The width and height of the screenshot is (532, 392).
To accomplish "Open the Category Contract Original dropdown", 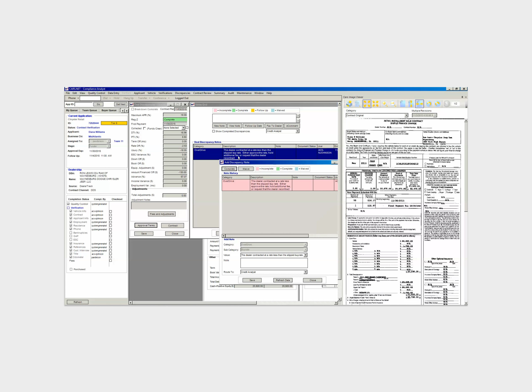I will tap(406, 115).
